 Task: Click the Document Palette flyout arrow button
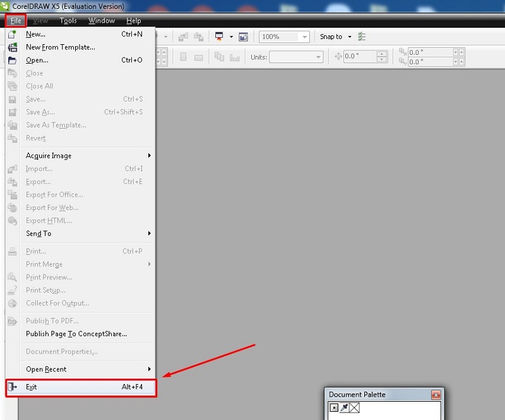[335, 407]
